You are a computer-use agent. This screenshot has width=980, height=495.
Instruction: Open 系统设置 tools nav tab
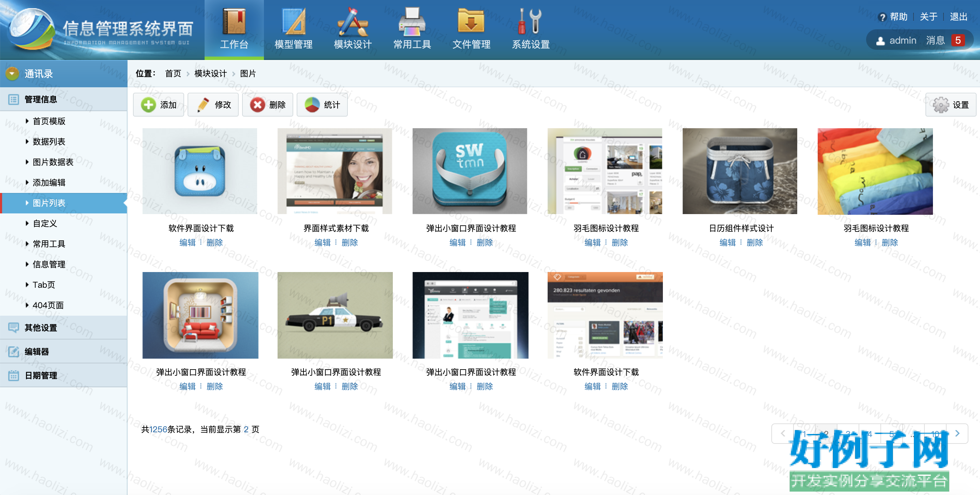(x=531, y=30)
